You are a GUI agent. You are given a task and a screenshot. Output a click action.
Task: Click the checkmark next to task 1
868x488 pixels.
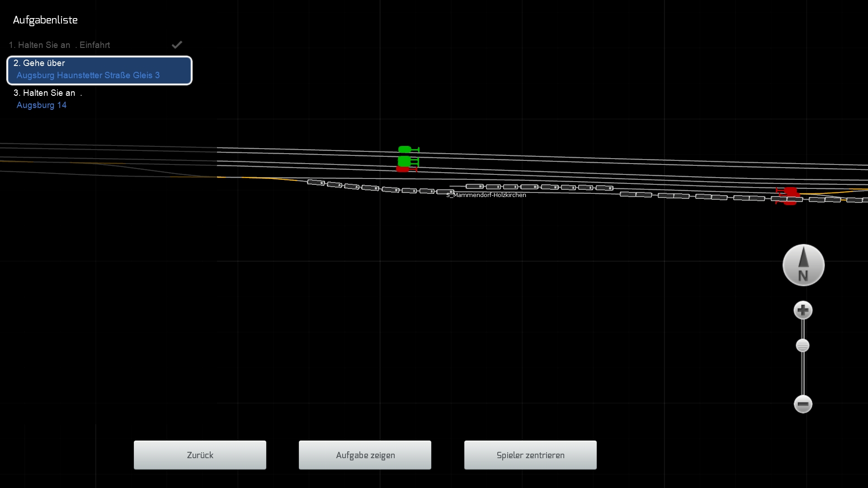coord(177,45)
